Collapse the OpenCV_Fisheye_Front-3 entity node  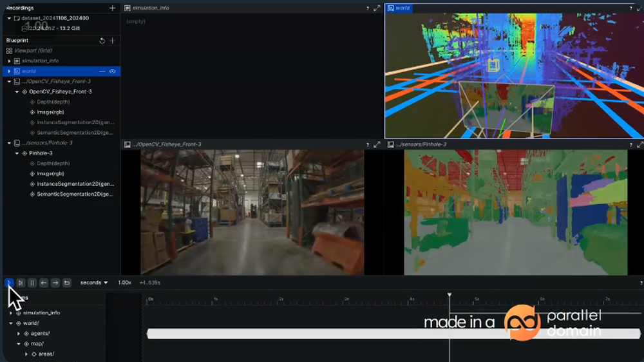pos(17,91)
